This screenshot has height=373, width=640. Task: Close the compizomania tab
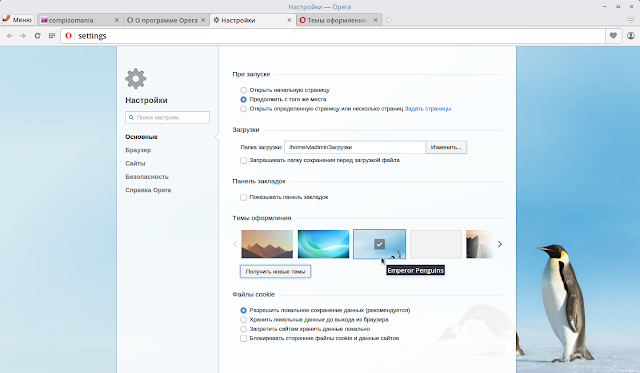point(117,20)
